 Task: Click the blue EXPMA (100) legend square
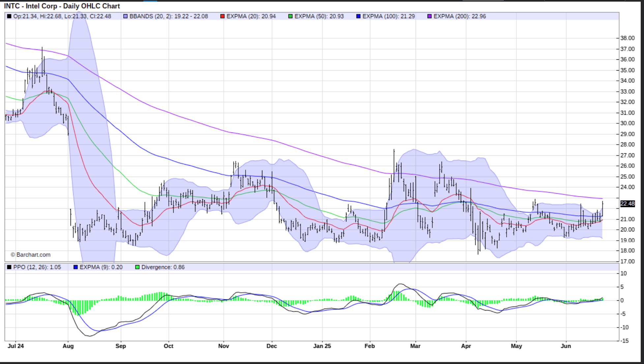point(358,16)
